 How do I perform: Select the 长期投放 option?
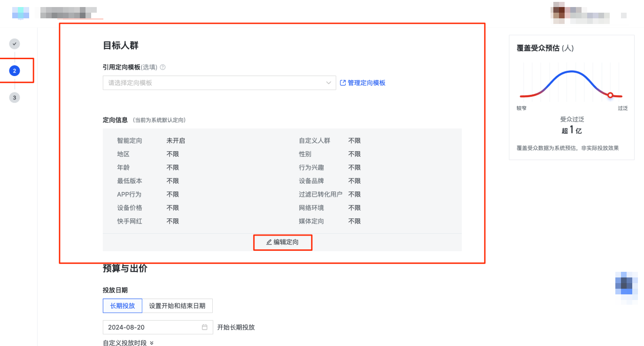pyautogui.click(x=122, y=306)
